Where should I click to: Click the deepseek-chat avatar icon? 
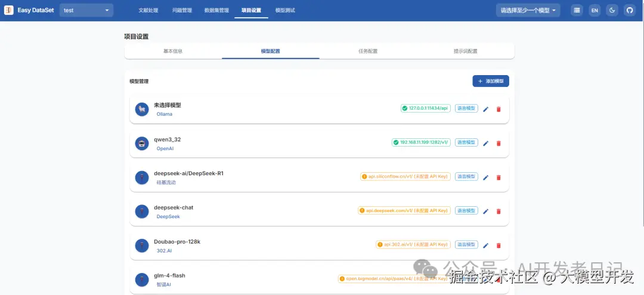coord(142,212)
